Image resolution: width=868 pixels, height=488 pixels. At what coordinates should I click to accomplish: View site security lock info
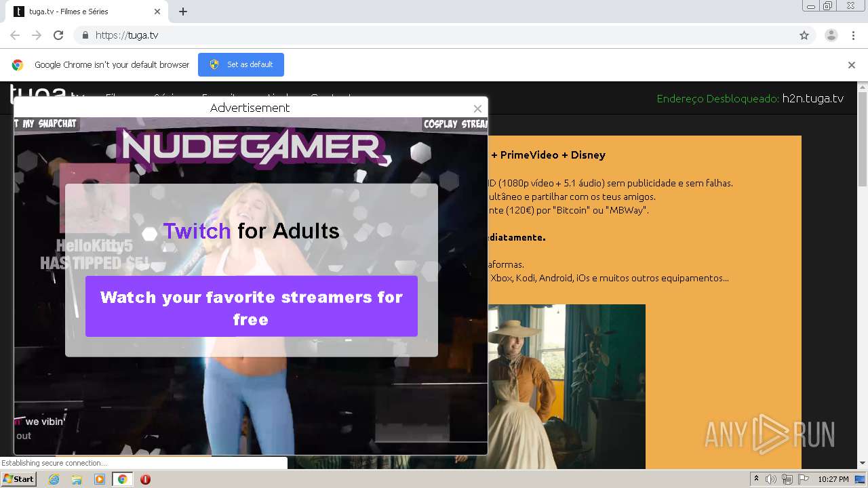coord(85,35)
